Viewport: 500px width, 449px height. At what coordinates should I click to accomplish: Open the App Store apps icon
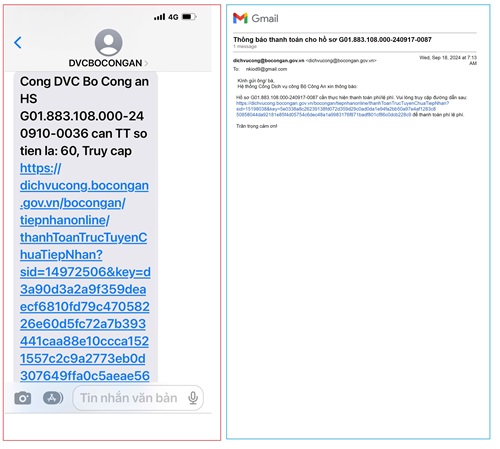[x=53, y=398]
